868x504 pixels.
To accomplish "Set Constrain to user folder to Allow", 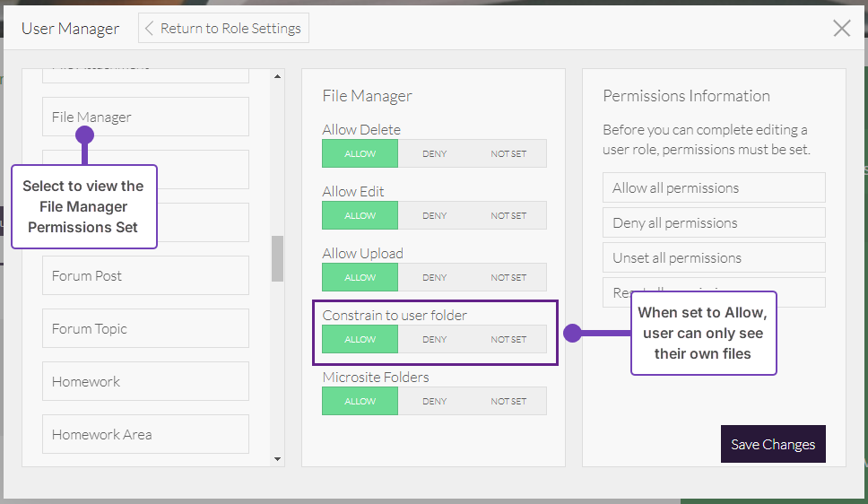I will [x=360, y=339].
